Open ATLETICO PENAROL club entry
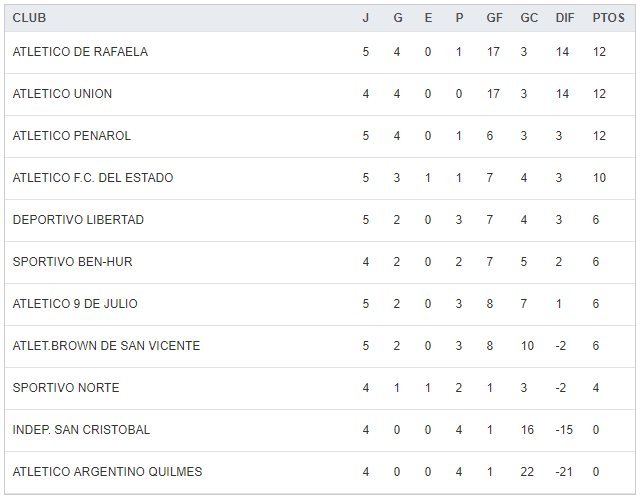The height and width of the screenshot is (498, 640). [x=72, y=136]
